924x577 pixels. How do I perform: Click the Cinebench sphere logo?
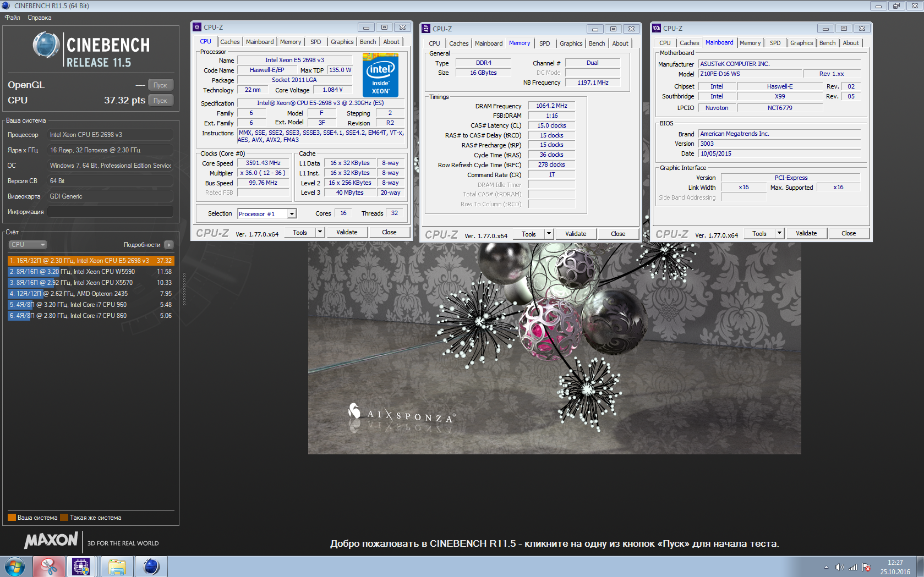coord(46,45)
